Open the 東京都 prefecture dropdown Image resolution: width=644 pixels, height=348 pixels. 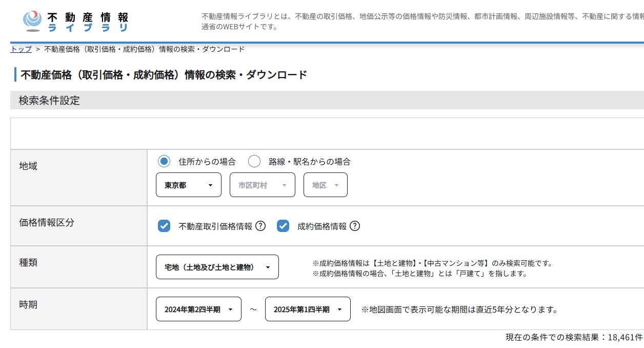[188, 185]
